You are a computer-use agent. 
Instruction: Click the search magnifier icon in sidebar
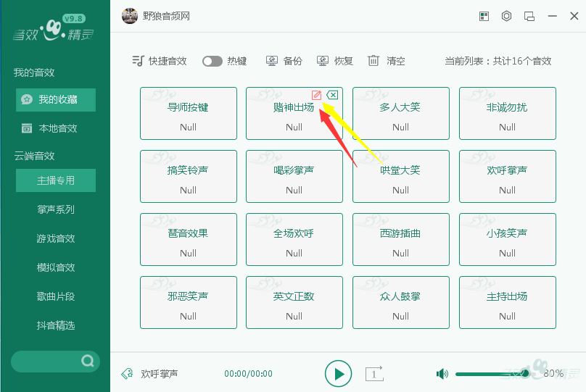88,361
